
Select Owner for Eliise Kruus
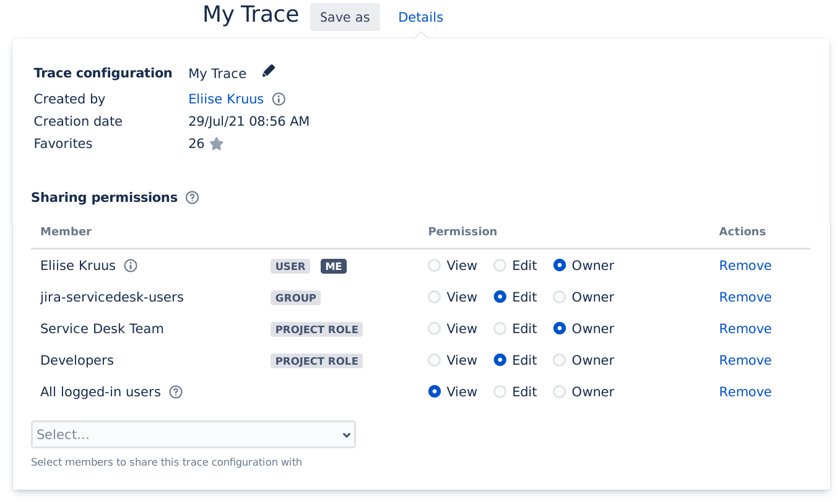tap(560, 266)
